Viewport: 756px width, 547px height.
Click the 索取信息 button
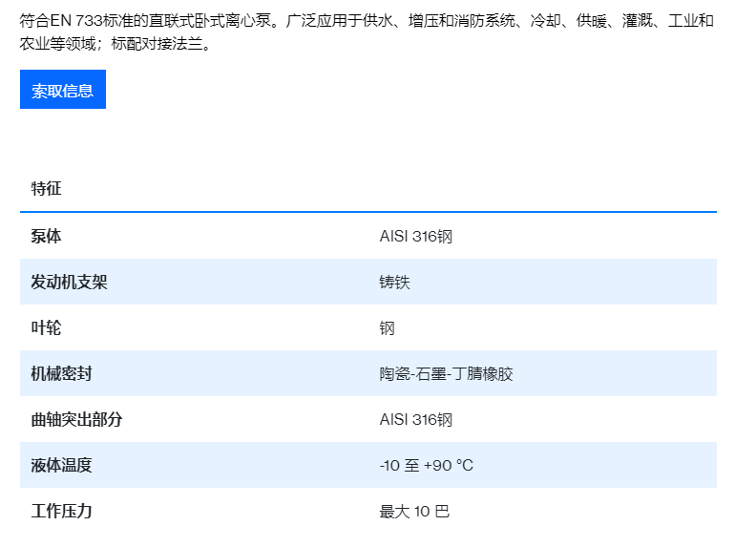[63, 91]
